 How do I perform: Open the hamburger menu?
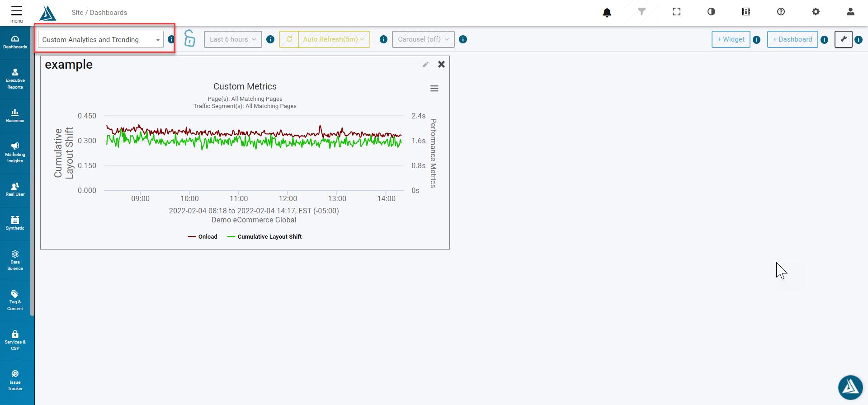pos(17,14)
